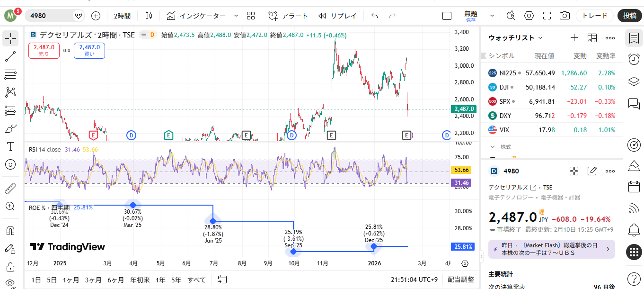Expand the indicator templates dropdown arrow
Image resolution: width=644 pixels, height=289 pixels.
[236, 16]
